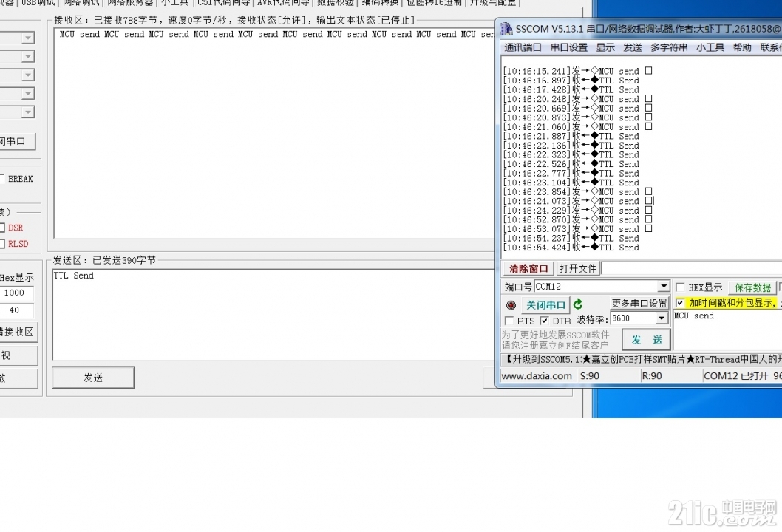The width and height of the screenshot is (782, 532).
Task: Toggle the DSR checkbox
Action: [x=2, y=228]
